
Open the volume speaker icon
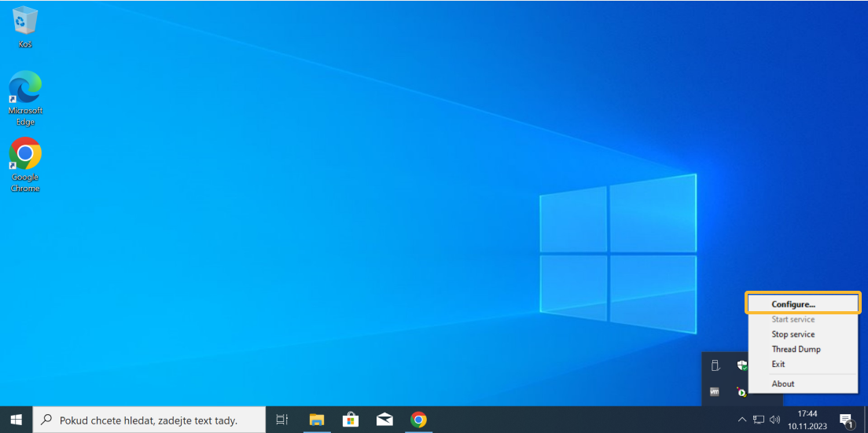click(775, 420)
